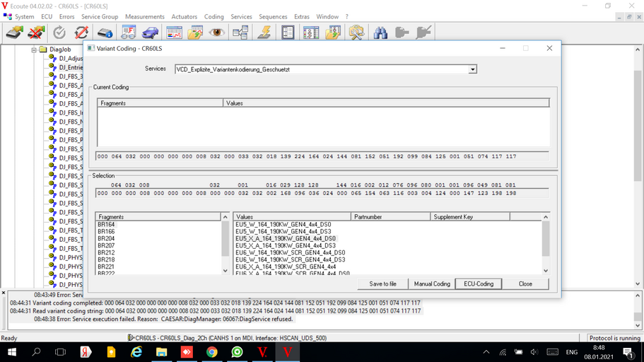Open the Errors menu
The height and width of the screenshot is (362, 644).
66,17
